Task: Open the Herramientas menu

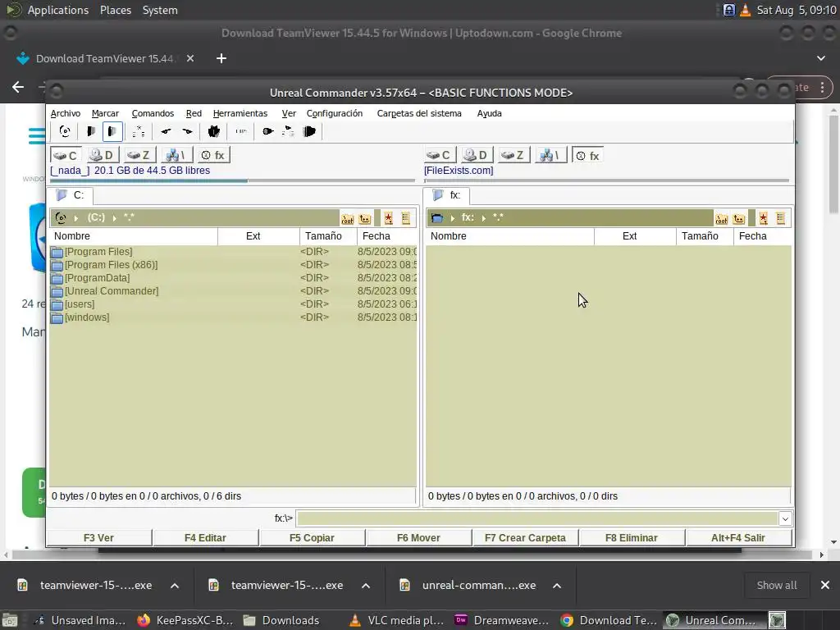Action: (x=240, y=113)
